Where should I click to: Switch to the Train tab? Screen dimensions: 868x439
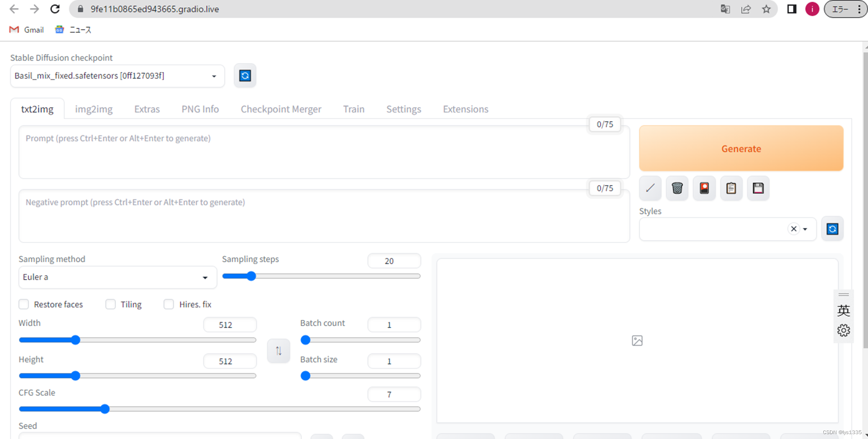point(354,109)
